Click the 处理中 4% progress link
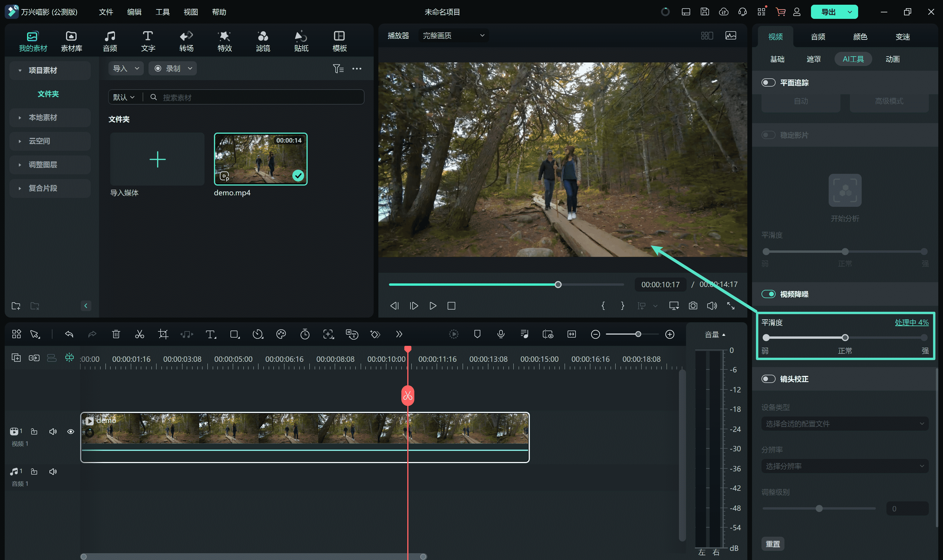The image size is (943, 560). tap(912, 322)
